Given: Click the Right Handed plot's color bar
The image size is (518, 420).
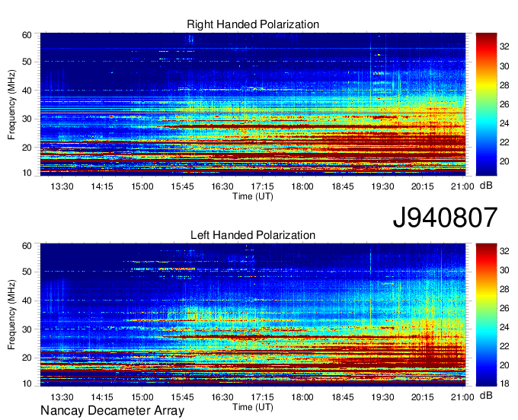Looking at the screenshot, I should click(x=486, y=104).
